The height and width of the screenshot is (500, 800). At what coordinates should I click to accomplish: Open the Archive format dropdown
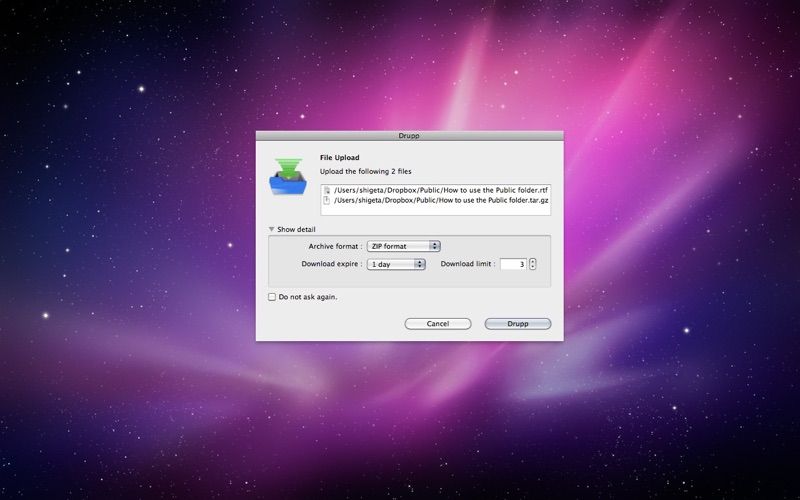tap(404, 246)
